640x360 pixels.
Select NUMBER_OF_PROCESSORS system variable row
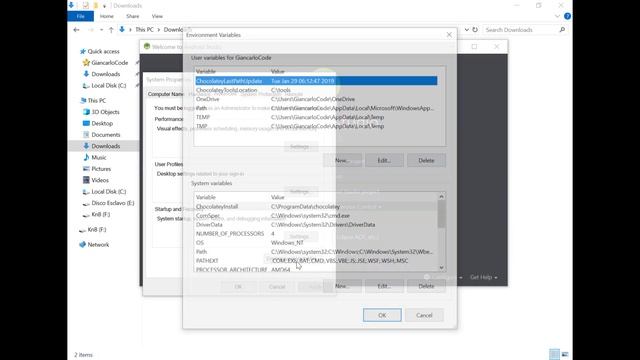316,233
